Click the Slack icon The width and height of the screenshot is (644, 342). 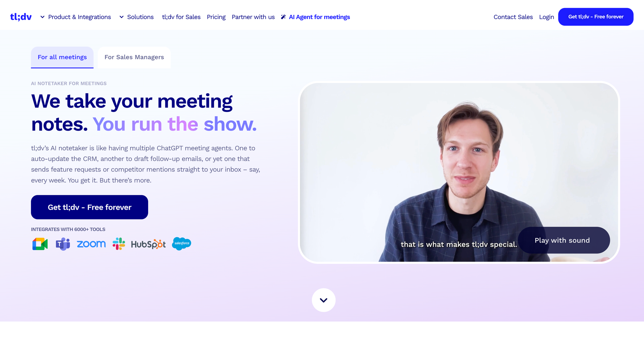pyautogui.click(x=119, y=244)
